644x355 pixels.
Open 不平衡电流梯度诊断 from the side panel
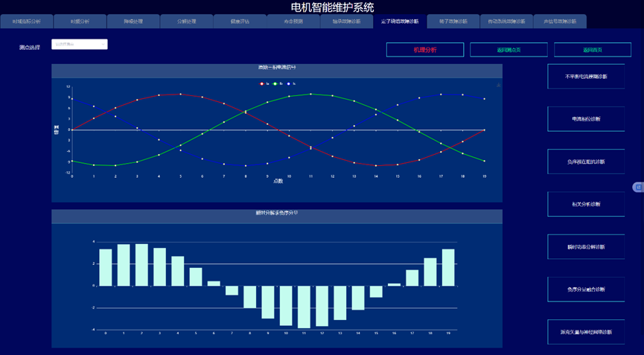tap(586, 76)
